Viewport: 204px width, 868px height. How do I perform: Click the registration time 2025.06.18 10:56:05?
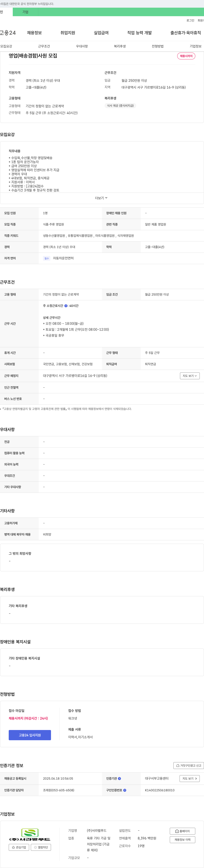(58, 778)
